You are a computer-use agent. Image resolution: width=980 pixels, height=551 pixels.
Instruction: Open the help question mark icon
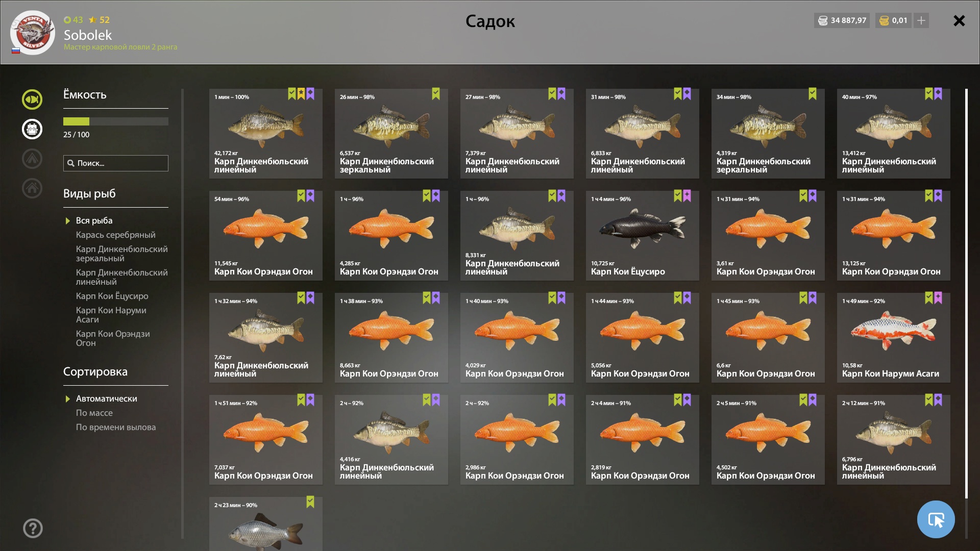coord(33,529)
